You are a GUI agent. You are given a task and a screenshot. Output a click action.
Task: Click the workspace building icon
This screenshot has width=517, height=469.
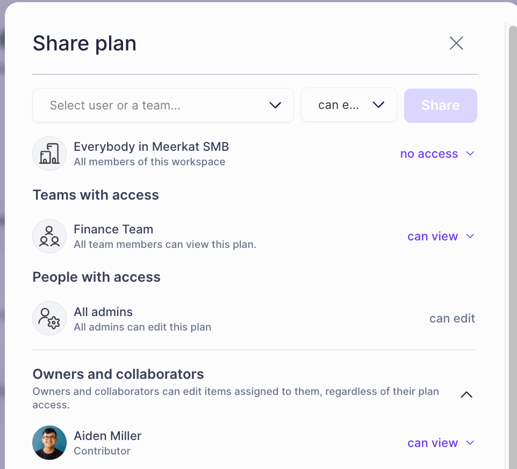tap(49, 153)
